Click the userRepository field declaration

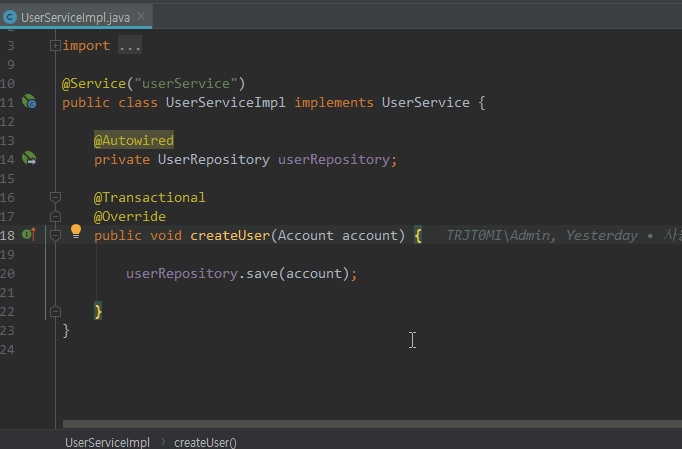coord(334,159)
